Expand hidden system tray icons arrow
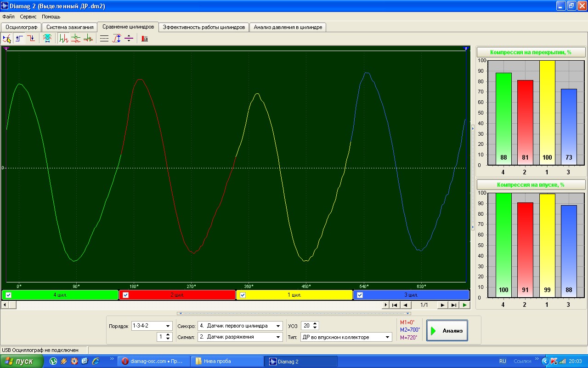Image resolution: width=588 pixels, height=368 pixels. click(545, 362)
